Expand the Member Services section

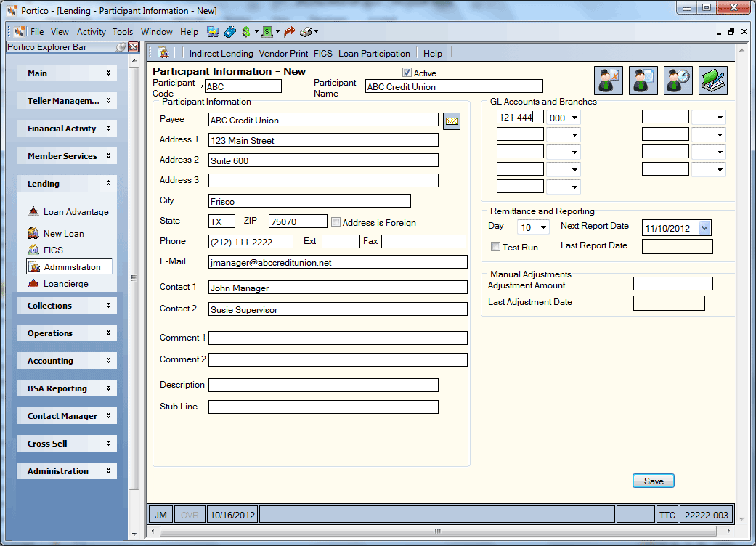[x=67, y=155]
